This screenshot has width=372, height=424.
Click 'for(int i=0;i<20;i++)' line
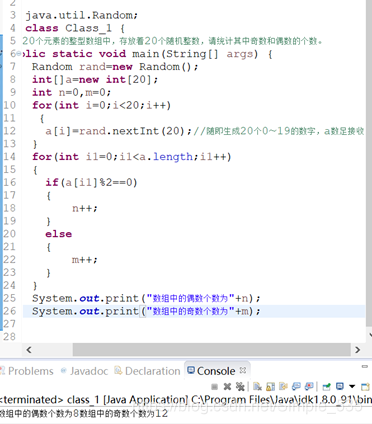(x=102, y=105)
